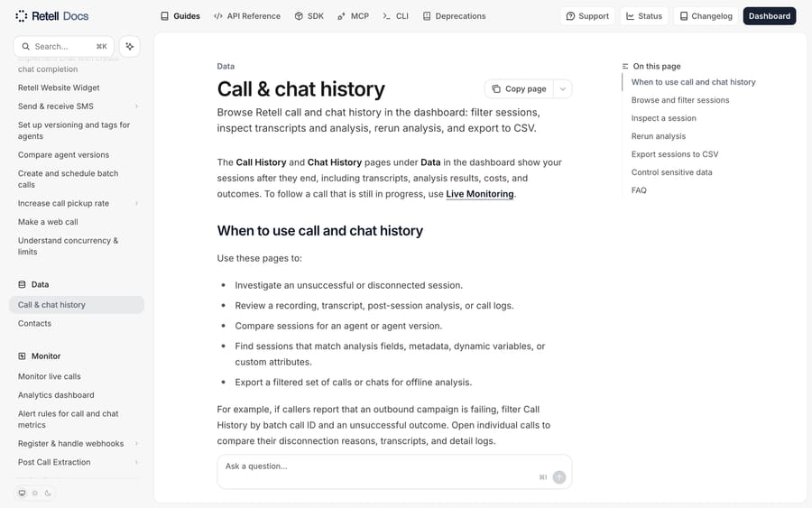Open the Status page button
This screenshot has height=508, width=812.
644,16
